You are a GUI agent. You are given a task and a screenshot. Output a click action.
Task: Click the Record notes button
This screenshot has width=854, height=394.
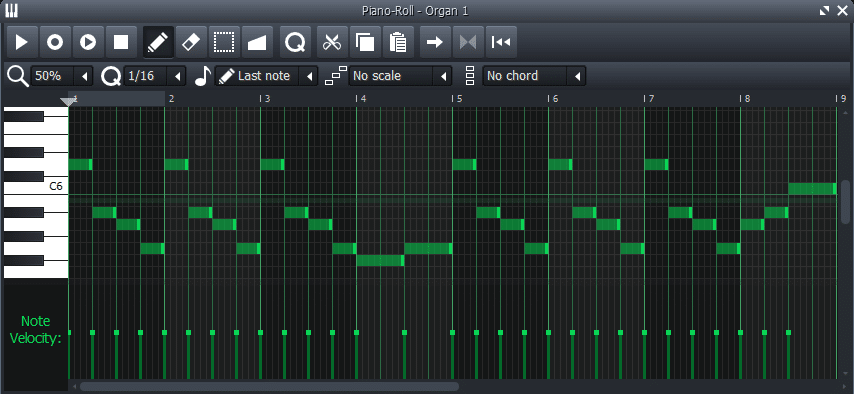click(x=55, y=42)
